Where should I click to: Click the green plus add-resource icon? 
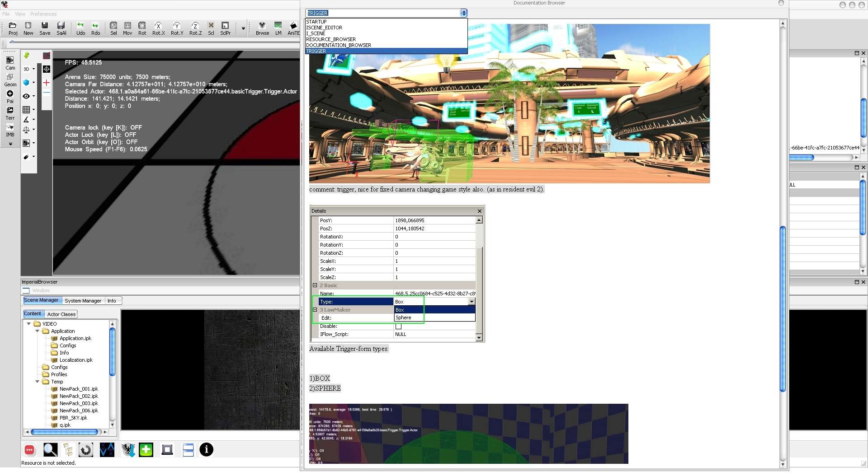(146, 449)
